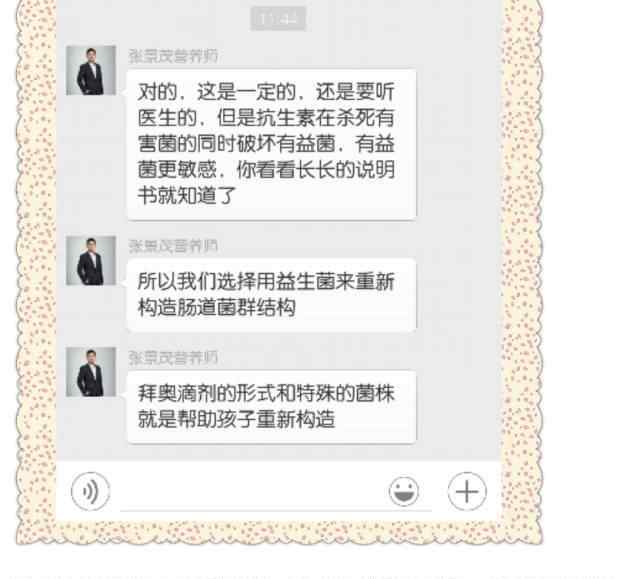Click the message bubble starting with 所以我们选择

[271, 295]
